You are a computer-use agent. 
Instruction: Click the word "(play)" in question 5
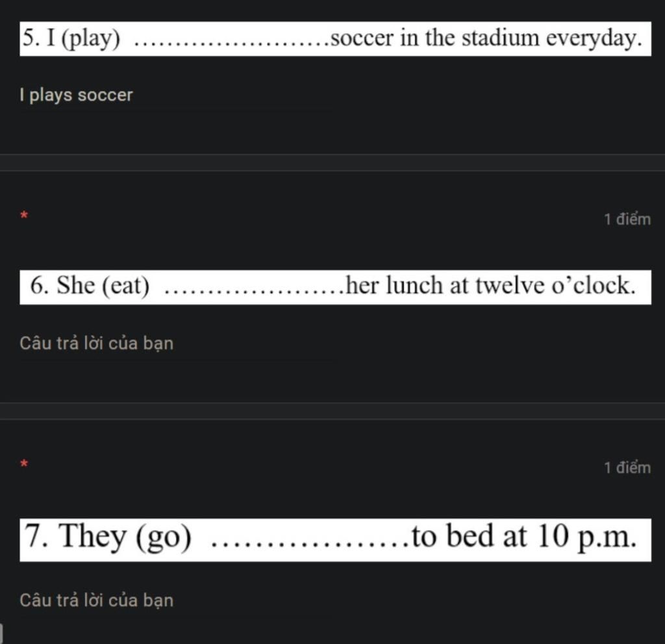coord(94,39)
